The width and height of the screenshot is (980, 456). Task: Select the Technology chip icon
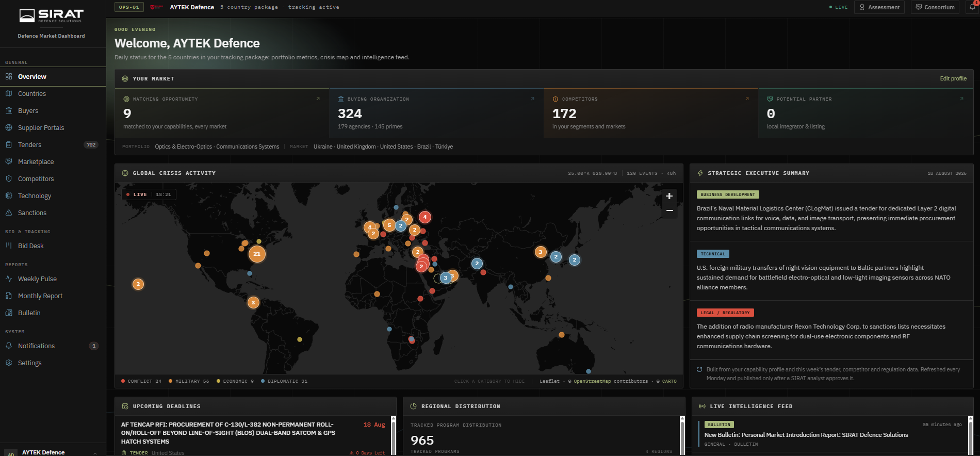click(9, 196)
